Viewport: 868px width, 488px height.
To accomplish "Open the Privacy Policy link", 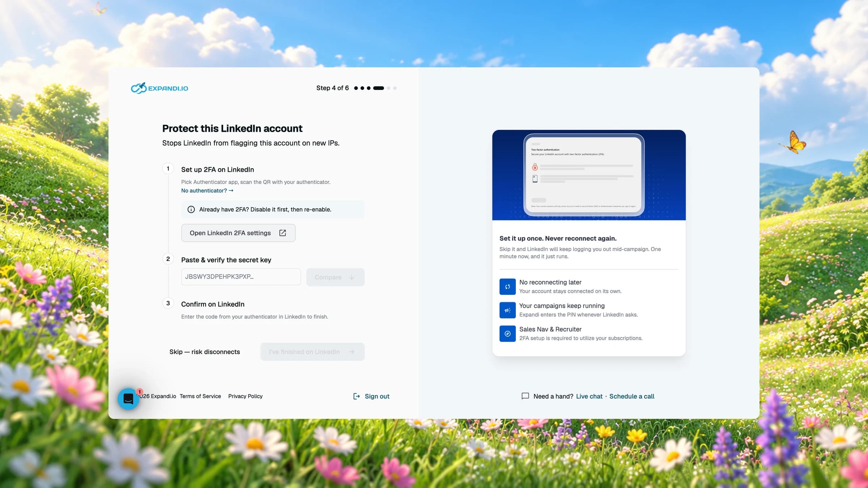I will click(x=245, y=396).
